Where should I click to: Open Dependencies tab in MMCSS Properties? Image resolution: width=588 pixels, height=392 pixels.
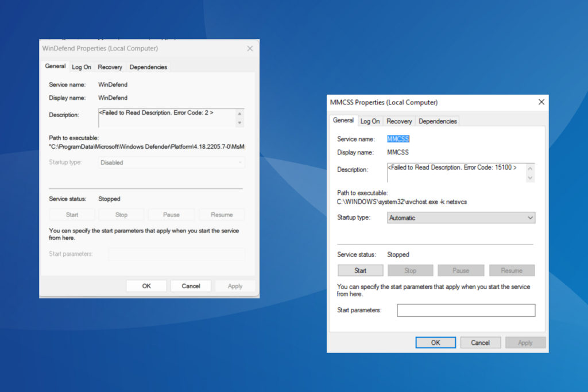click(x=438, y=122)
